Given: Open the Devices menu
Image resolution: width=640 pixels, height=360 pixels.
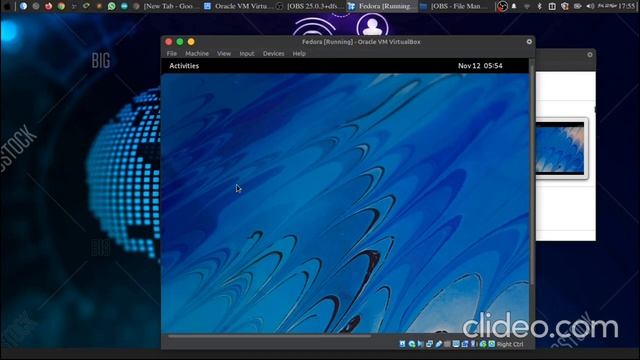Looking at the screenshot, I should (x=273, y=53).
